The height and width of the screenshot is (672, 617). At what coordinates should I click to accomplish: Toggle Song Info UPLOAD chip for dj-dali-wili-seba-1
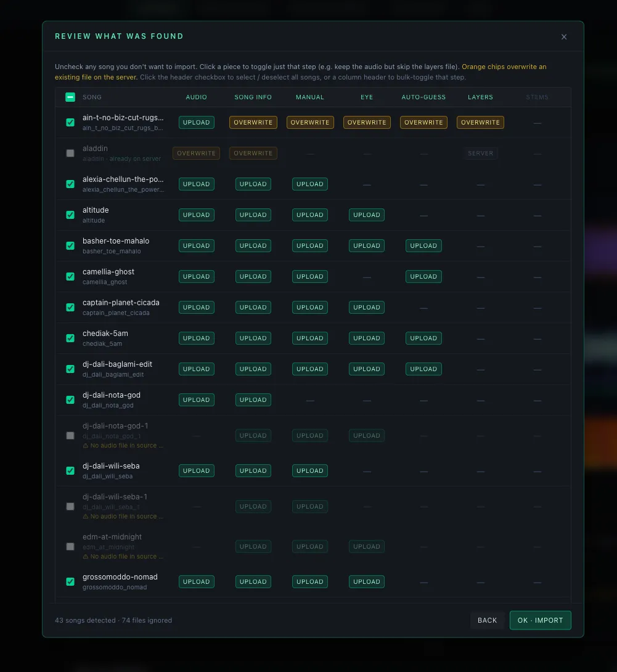[x=253, y=507]
